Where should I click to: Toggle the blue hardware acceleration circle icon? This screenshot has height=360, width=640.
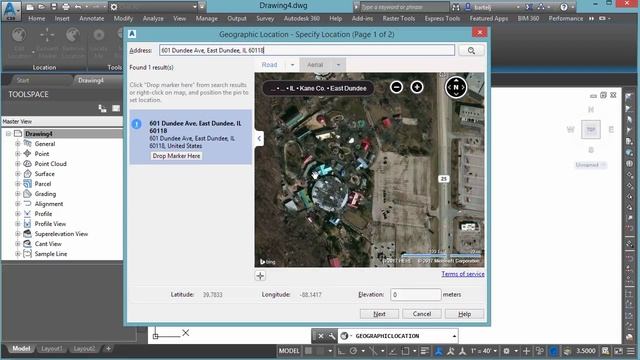[554, 351]
